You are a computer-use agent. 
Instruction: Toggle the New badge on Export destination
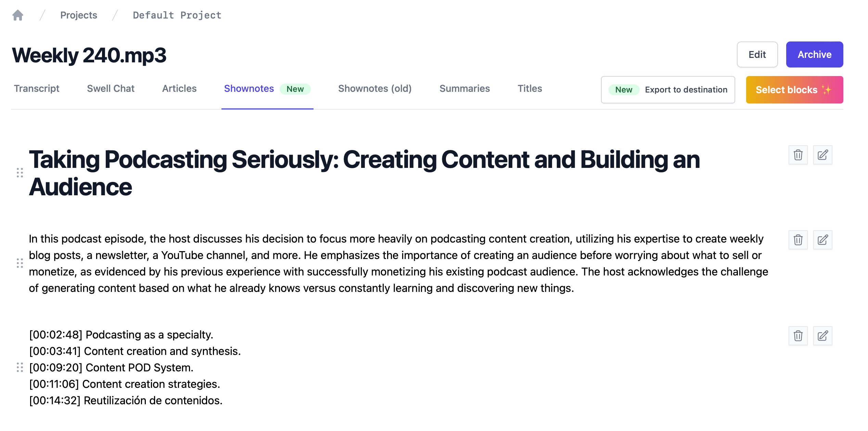[624, 89]
